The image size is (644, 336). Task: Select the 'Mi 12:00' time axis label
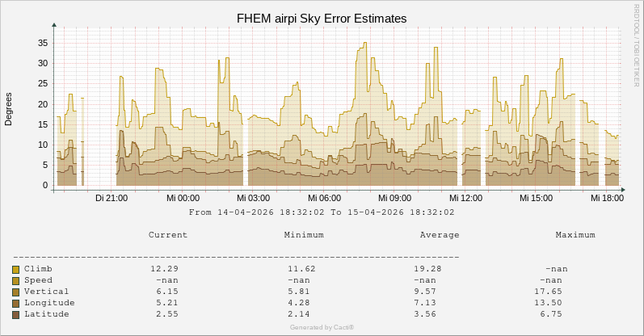point(465,198)
